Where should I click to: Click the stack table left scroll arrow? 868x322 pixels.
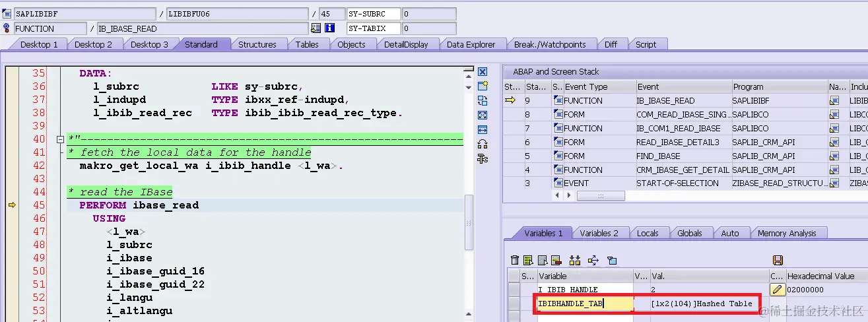tap(557, 196)
